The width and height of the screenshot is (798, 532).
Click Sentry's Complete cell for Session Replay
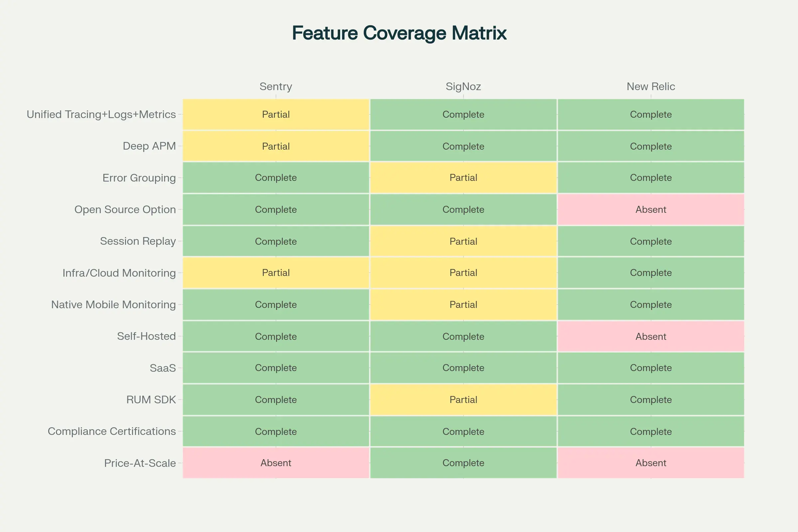[x=276, y=241]
